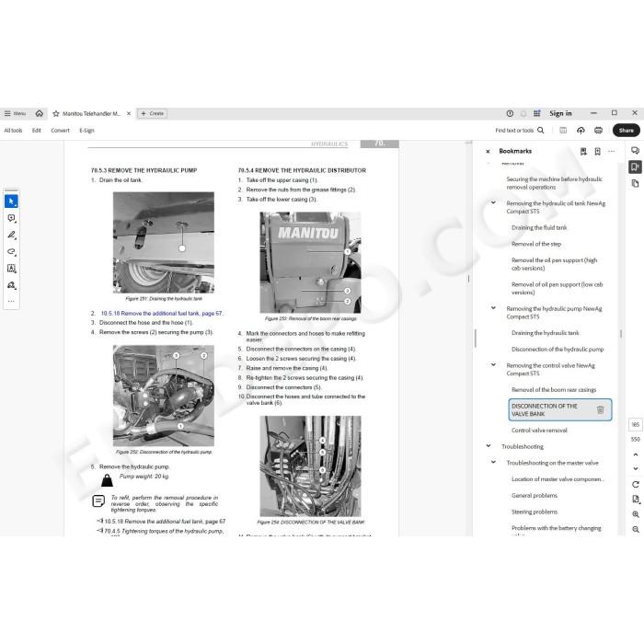The width and height of the screenshot is (644, 644).
Task: Collapse Removing the control valve bookmark
Action: point(493,364)
